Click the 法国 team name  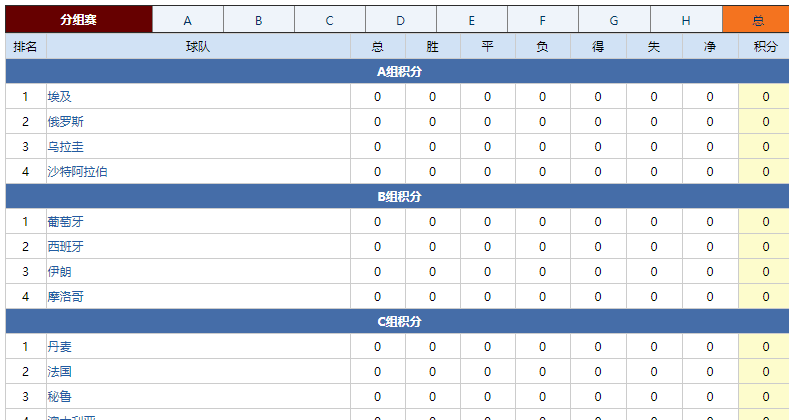tap(60, 372)
